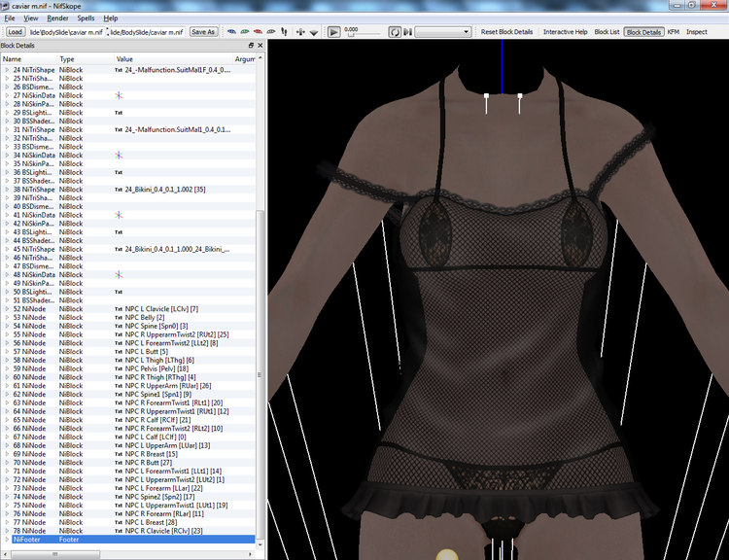Toggle the loop animation icon

tap(395, 32)
